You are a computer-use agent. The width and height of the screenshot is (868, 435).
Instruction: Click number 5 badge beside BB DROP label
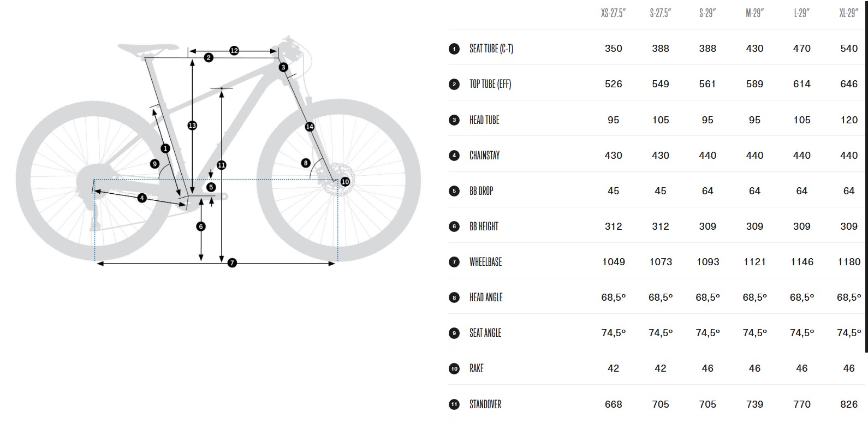click(x=454, y=191)
